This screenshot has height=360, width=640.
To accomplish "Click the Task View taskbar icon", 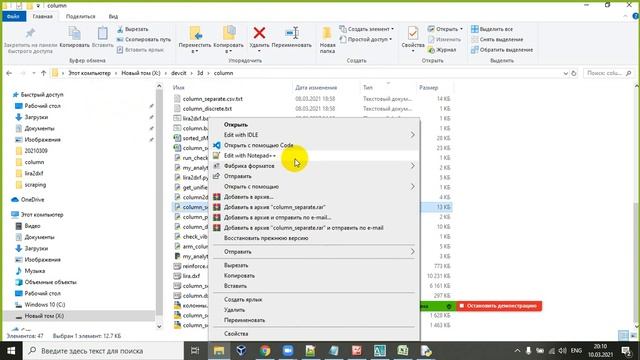I will point(195,351).
